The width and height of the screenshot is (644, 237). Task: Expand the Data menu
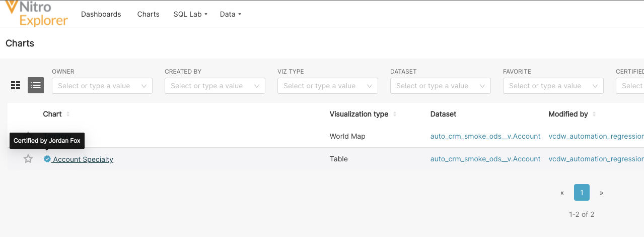230,14
